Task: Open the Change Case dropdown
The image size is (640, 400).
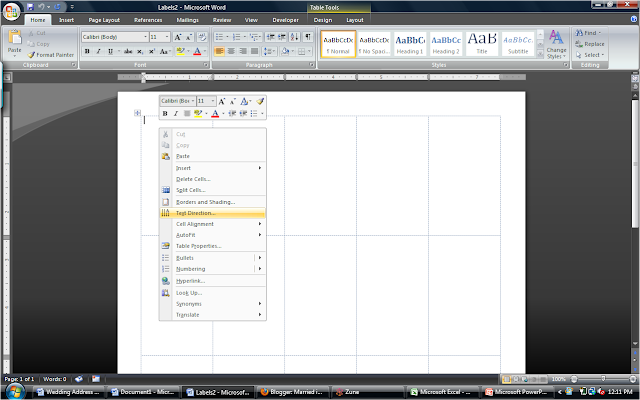Action: [x=165, y=51]
